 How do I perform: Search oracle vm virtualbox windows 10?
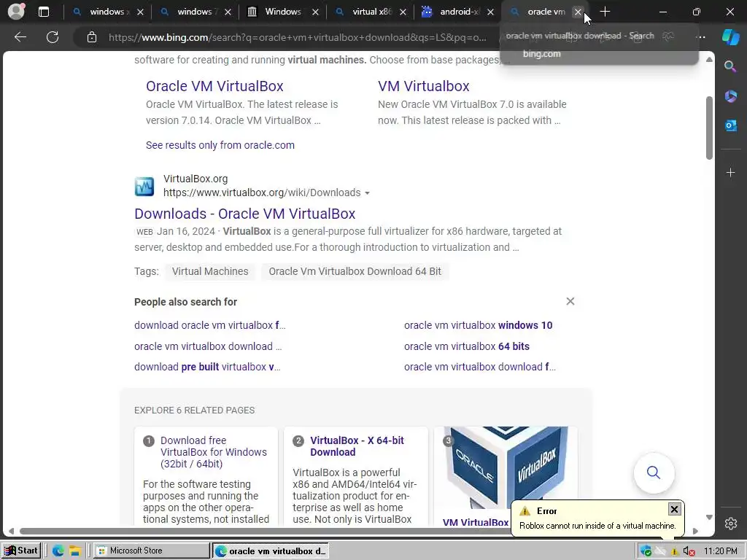479,325
